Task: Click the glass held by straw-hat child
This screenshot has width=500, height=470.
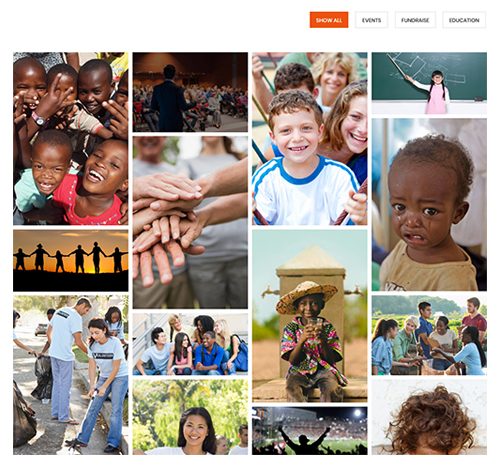Action: [311, 326]
